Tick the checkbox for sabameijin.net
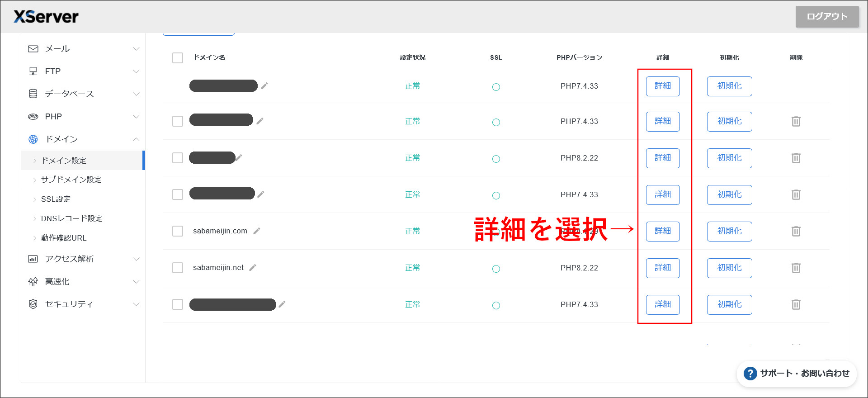The width and height of the screenshot is (868, 398). [x=178, y=268]
